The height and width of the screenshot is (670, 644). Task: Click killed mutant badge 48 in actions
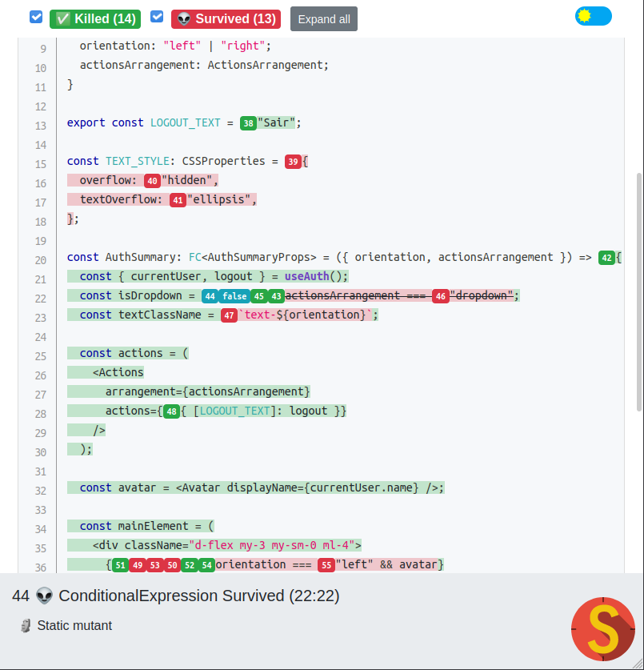[x=171, y=411]
